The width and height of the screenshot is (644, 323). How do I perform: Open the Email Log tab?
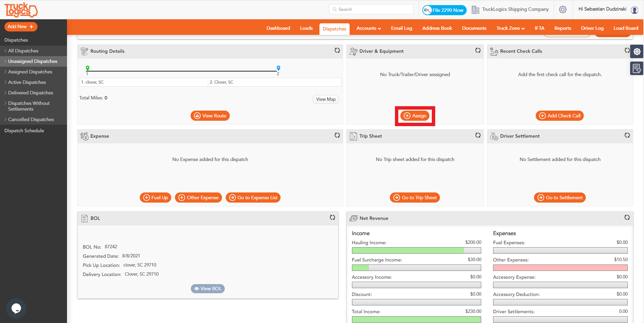(x=401, y=28)
